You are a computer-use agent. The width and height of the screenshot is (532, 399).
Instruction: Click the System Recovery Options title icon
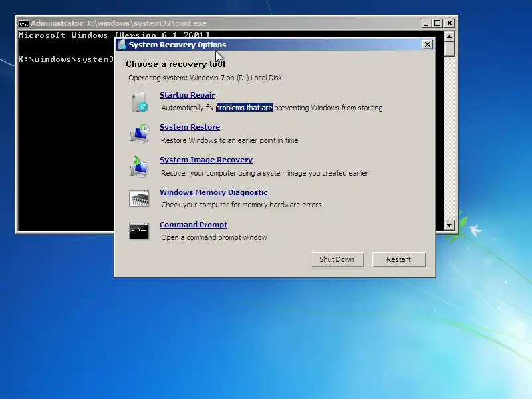[x=122, y=45]
